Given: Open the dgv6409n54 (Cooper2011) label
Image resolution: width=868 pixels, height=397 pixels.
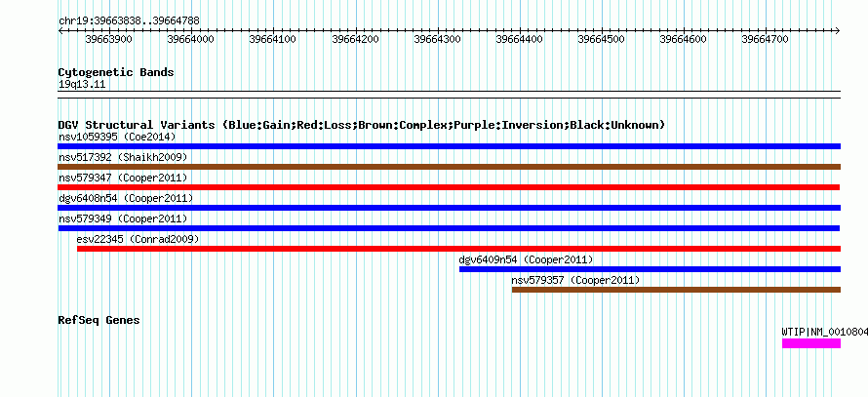Looking at the screenshot, I should coord(527,259).
